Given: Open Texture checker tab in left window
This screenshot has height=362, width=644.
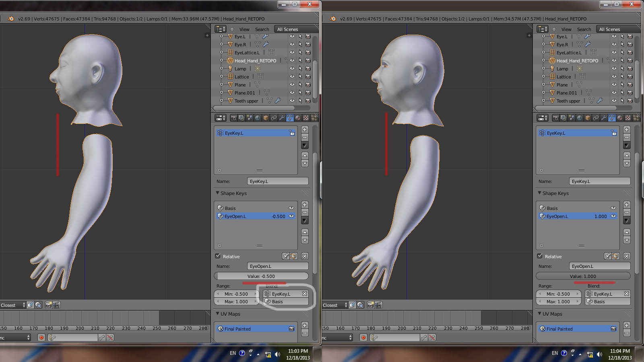Looking at the screenshot, I should coord(306,118).
